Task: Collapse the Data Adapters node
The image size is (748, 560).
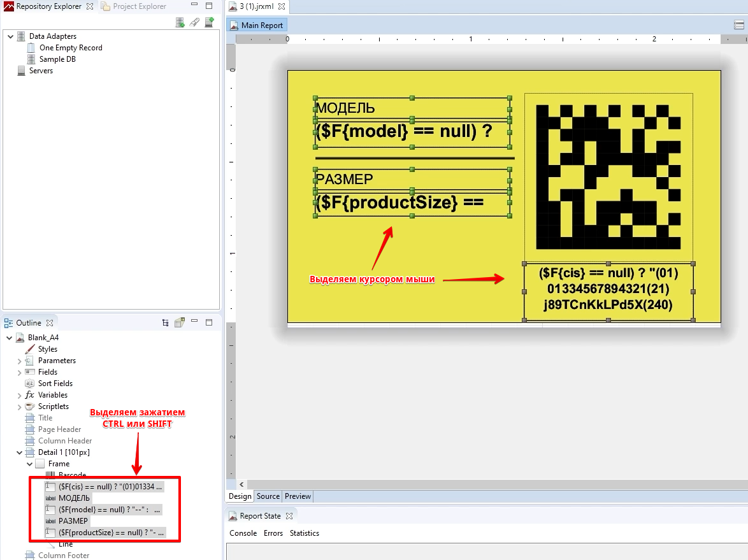Action: 10,36
